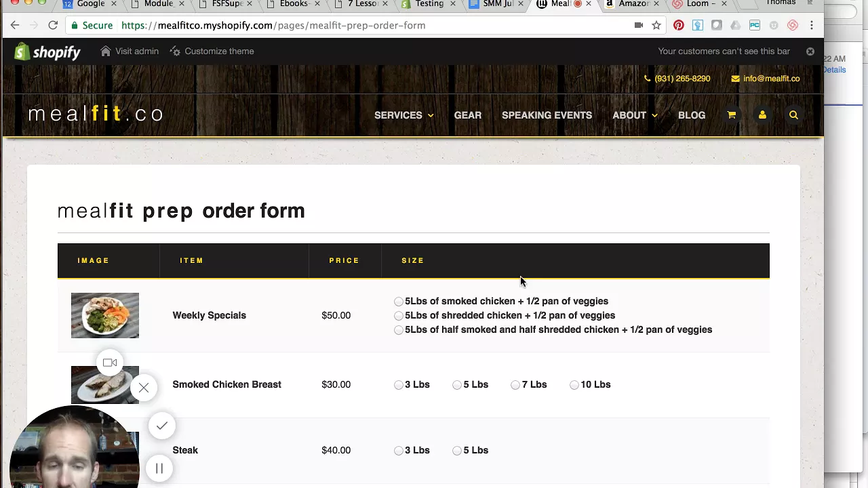Click the PC extension icon
The image size is (868, 488).
click(755, 25)
